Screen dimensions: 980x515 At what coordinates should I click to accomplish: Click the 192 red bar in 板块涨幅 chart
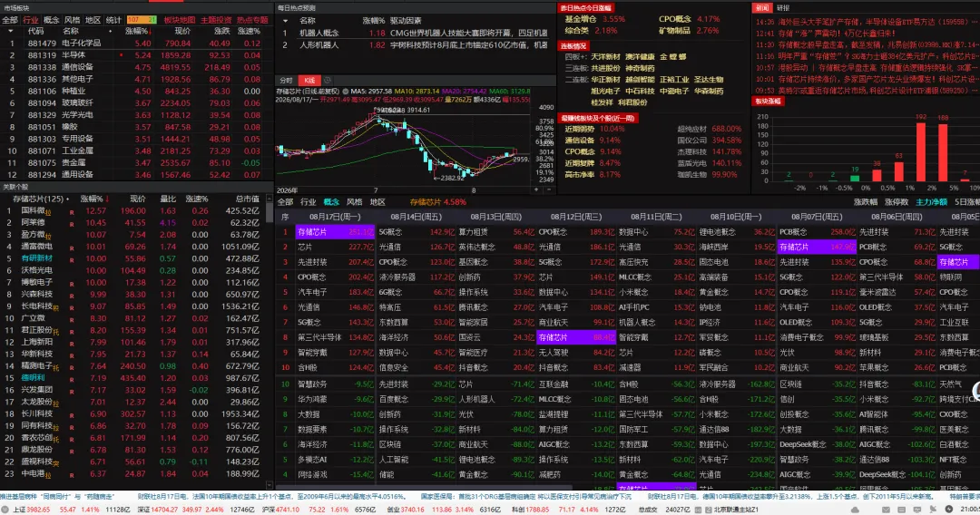921,152
